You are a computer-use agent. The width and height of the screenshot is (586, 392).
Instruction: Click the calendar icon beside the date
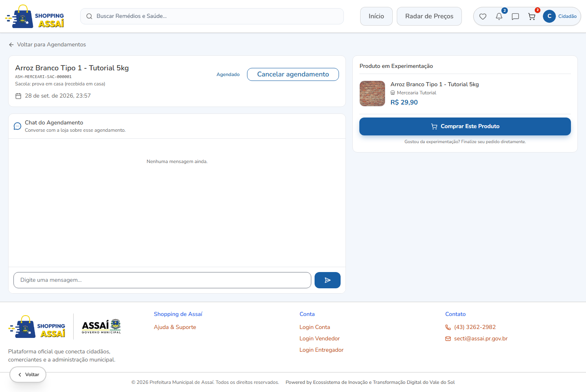[18, 96]
